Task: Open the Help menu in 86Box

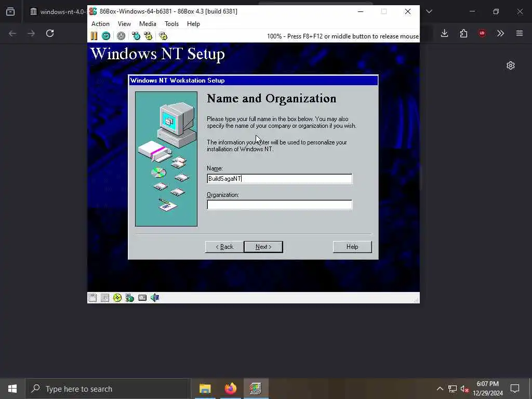Action: [193, 24]
